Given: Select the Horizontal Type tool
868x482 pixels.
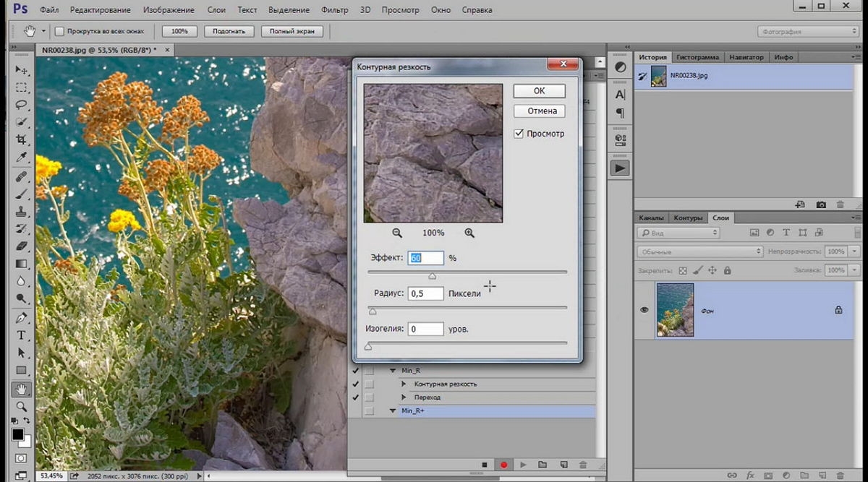Looking at the screenshot, I should 22,335.
